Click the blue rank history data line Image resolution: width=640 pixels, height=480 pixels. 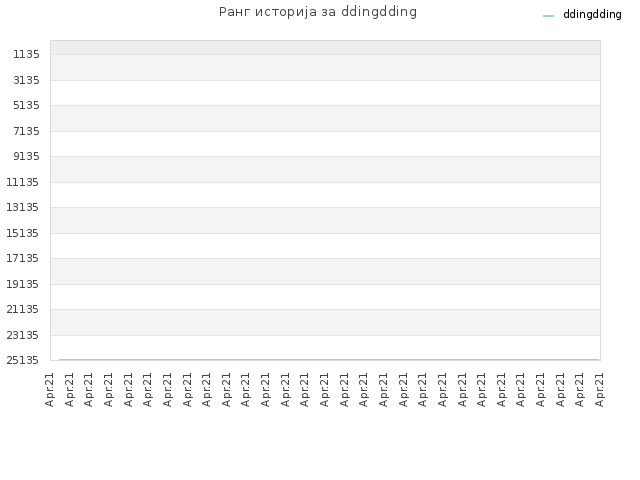tap(329, 360)
